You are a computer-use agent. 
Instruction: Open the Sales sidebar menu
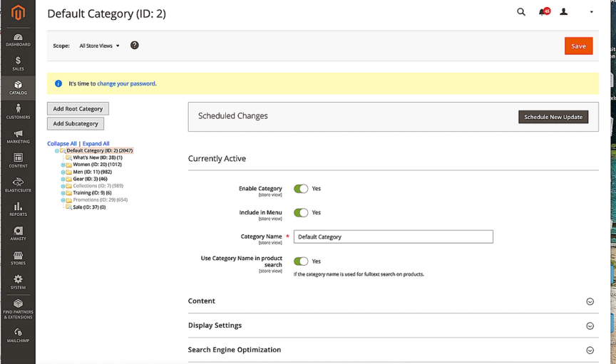tap(18, 63)
